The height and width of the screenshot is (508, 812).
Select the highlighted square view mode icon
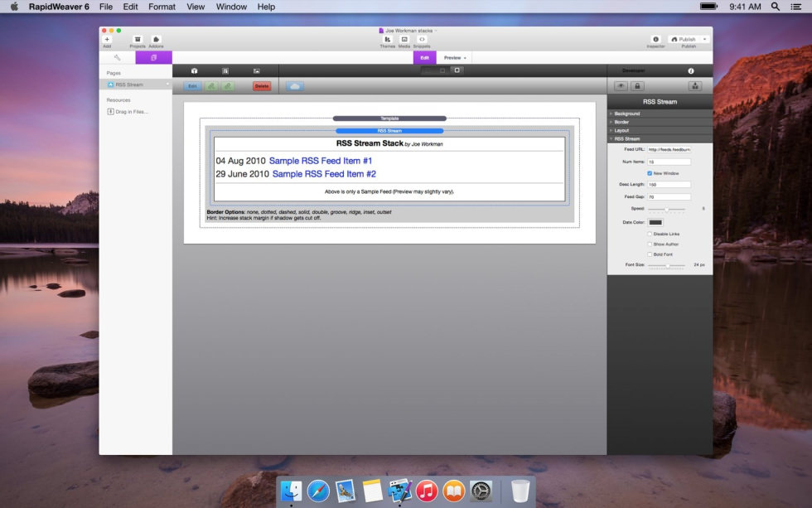pos(457,70)
